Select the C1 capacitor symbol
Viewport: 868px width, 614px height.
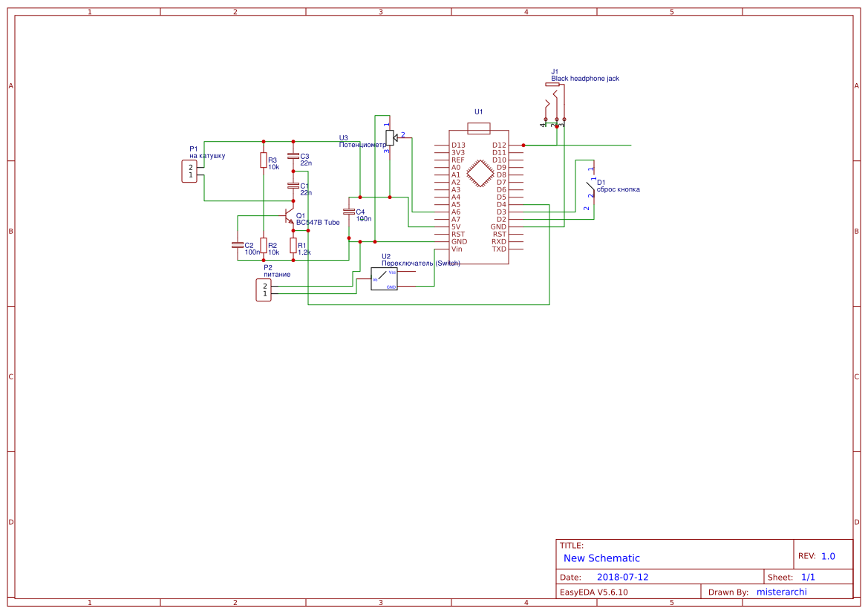(293, 186)
